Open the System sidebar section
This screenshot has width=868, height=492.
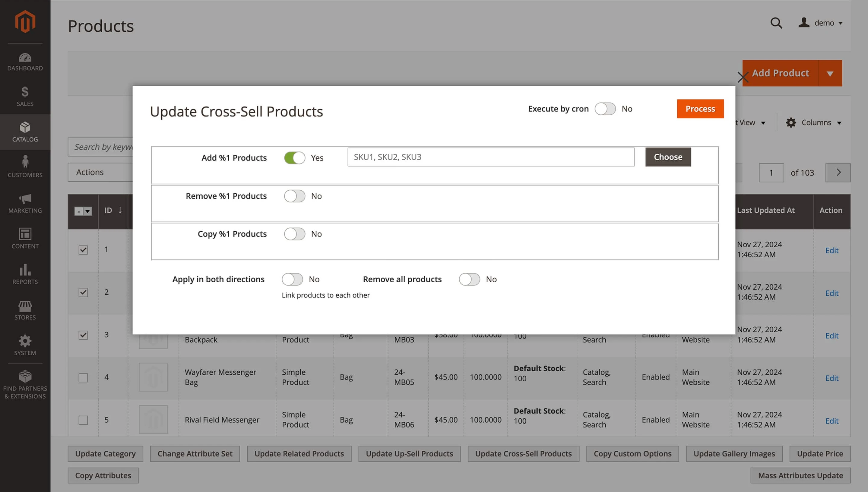(x=25, y=345)
